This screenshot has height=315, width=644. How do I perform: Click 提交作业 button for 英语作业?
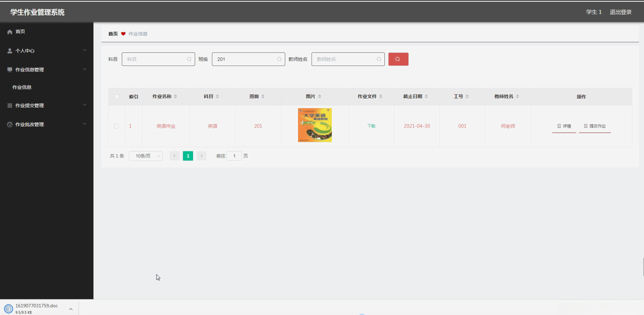tap(595, 126)
